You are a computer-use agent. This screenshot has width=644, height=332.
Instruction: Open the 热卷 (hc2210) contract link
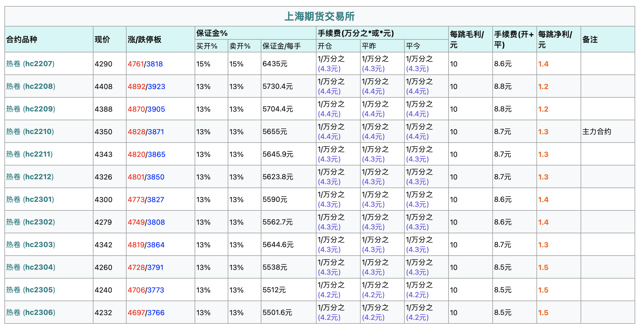(30, 132)
